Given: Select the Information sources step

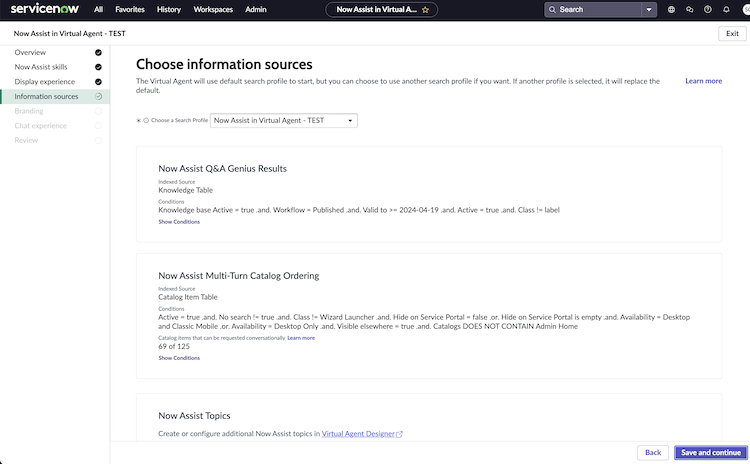Looking at the screenshot, I should click(55, 96).
